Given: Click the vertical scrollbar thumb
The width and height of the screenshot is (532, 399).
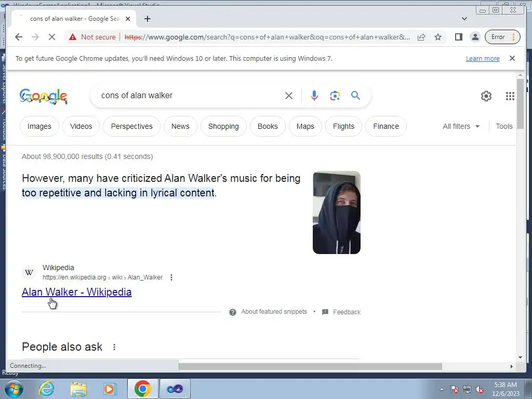Looking at the screenshot, I should [520, 104].
